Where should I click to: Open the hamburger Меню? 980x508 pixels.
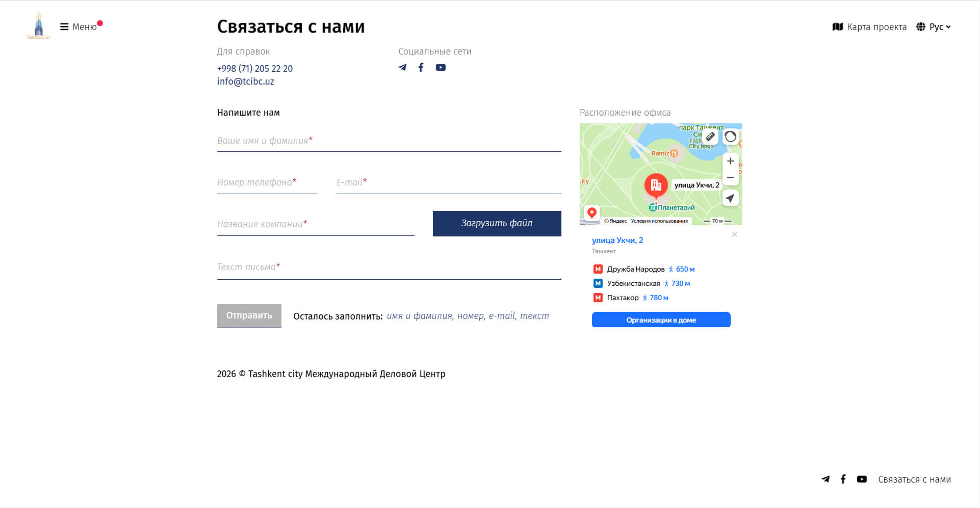(x=79, y=27)
